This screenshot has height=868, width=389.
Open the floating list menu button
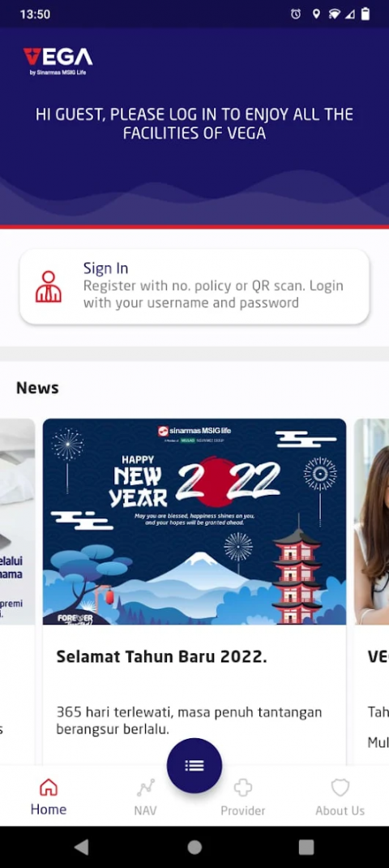click(x=194, y=766)
